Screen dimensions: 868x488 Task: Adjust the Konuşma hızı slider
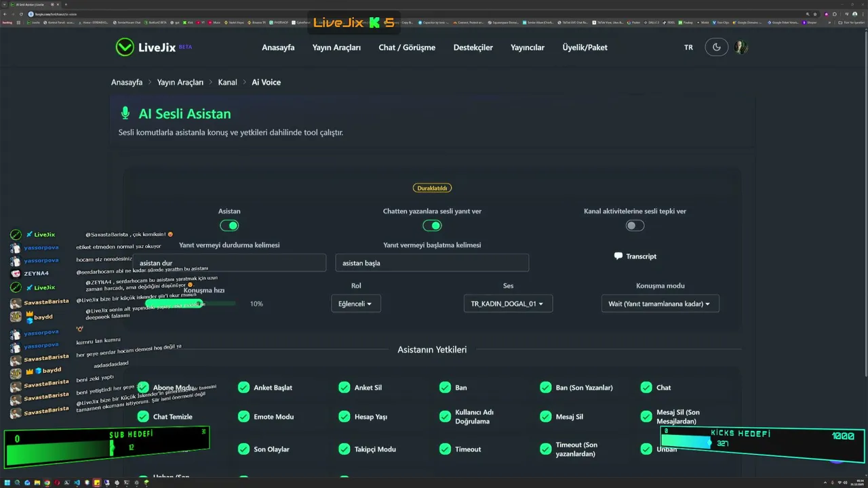pos(190,304)
